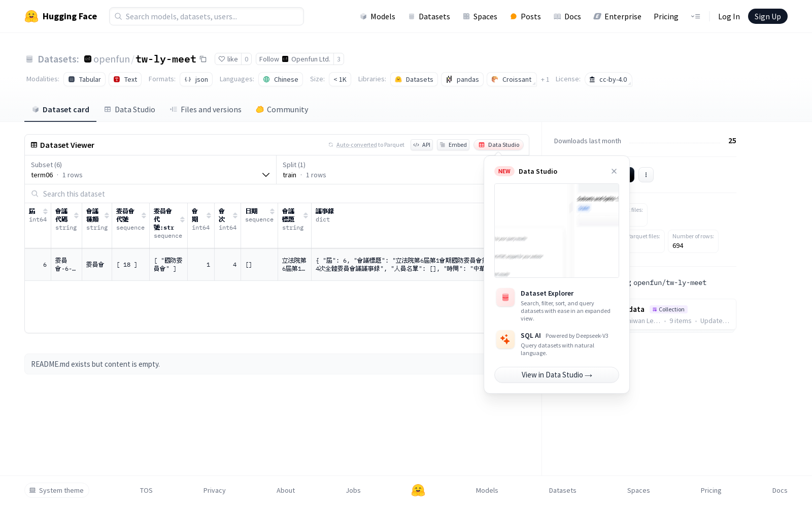
Task: Select the 議事錄 dict cell in the row
Action: (398, 265)
